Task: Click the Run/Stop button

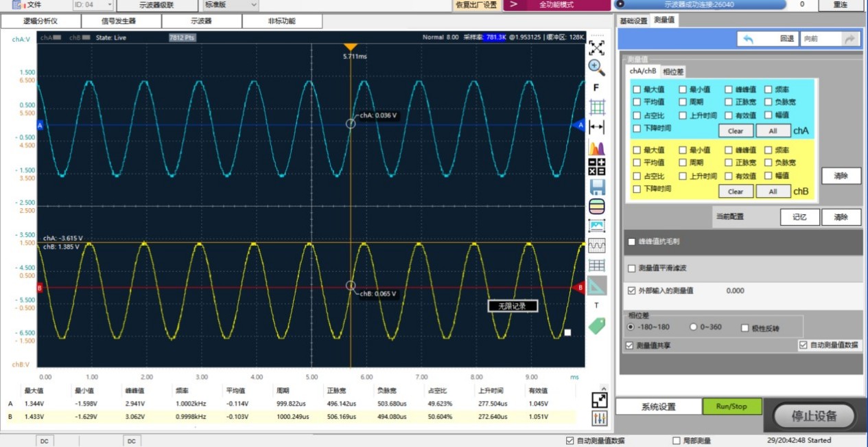Action: 732,406
